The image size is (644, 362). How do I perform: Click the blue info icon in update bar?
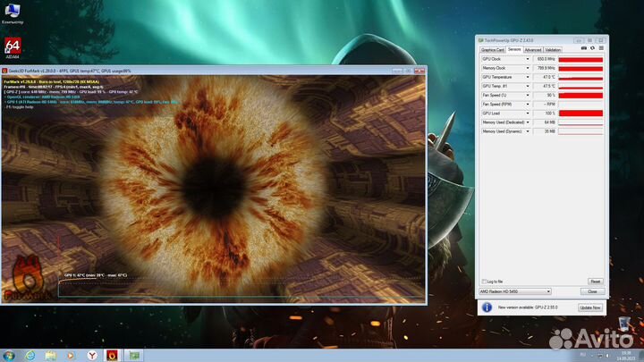coord(487,307)
